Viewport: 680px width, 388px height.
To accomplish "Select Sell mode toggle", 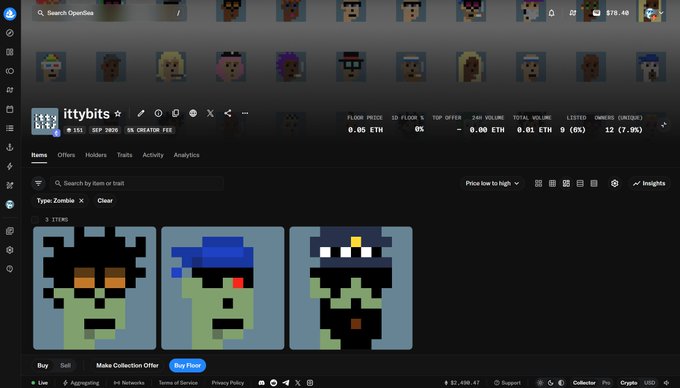I will 65,365.
